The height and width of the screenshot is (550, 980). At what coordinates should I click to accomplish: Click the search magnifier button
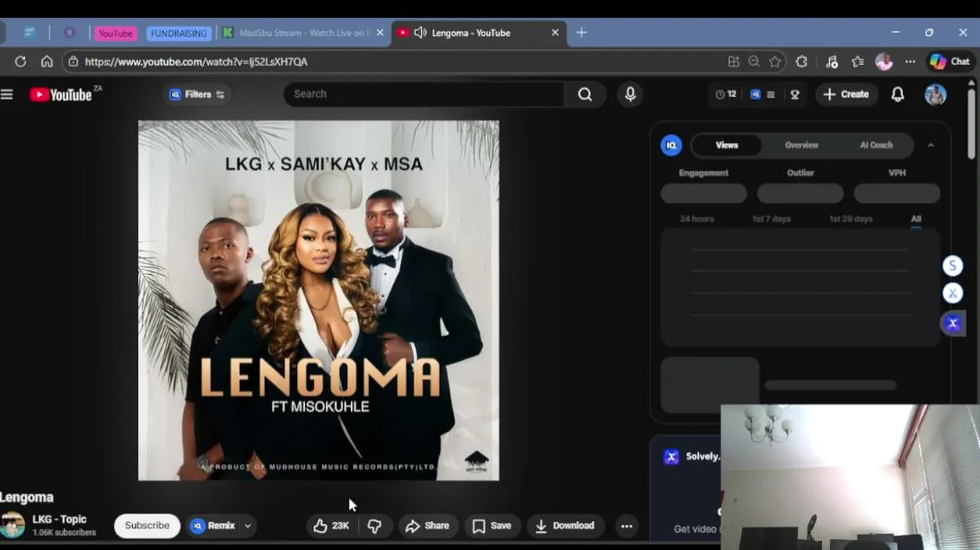(x=585, y=94)
